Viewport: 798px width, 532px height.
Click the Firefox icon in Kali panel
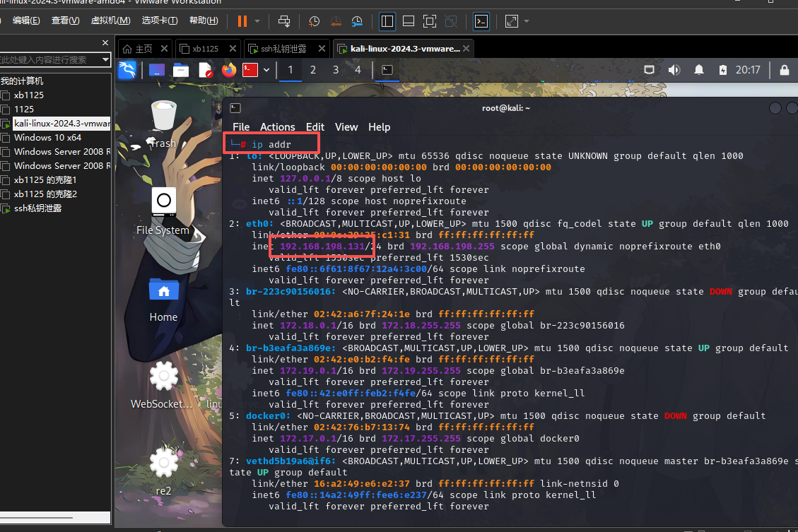[228, 70]
